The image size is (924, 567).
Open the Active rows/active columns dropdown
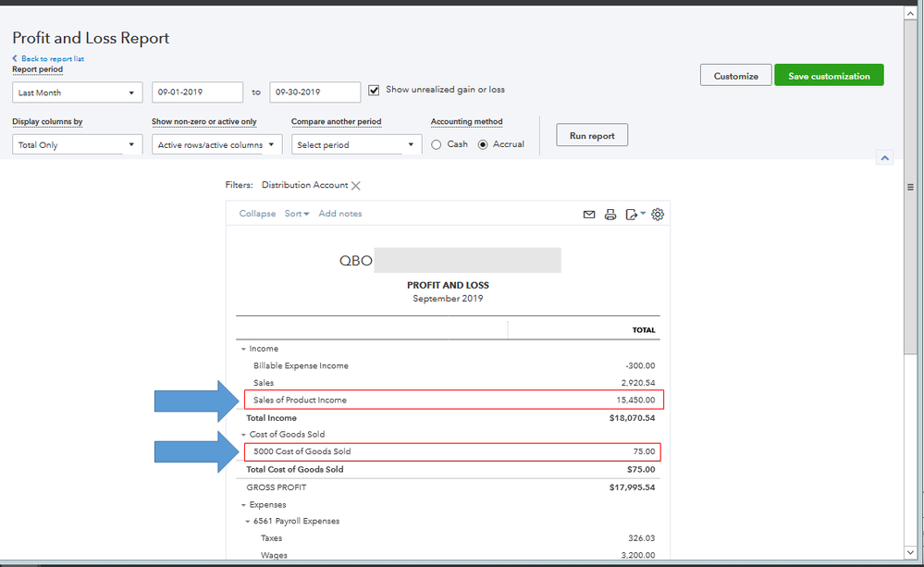(x=216, y=144)
